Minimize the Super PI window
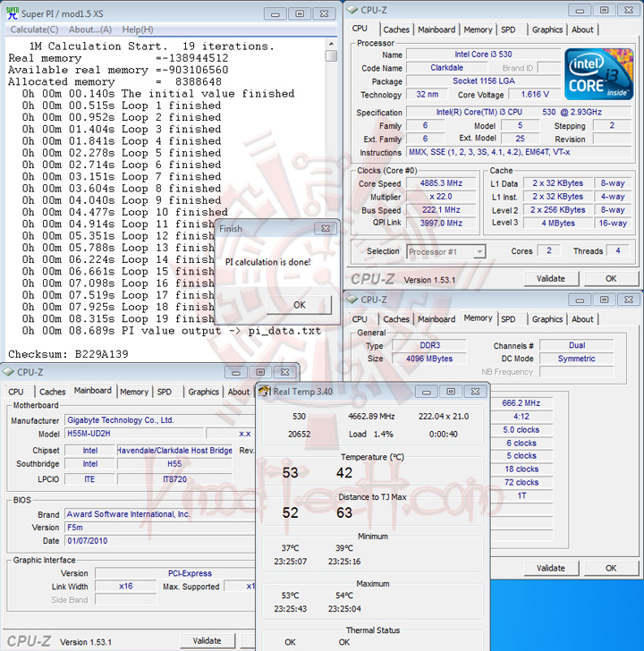Screen dimensions: 644x651 click(275, 13)
